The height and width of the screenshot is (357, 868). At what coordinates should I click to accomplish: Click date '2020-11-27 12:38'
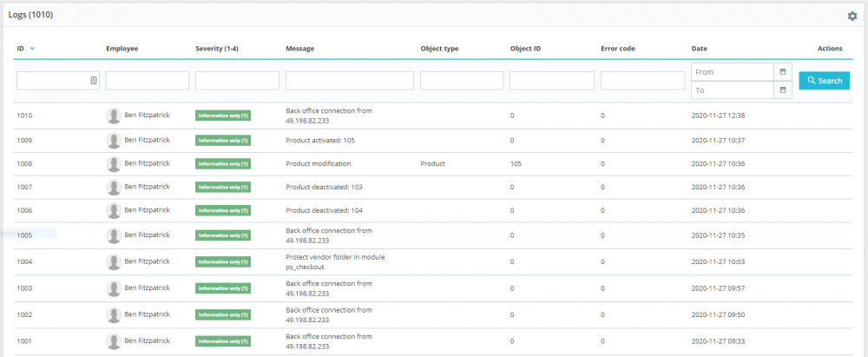(718, 116)
